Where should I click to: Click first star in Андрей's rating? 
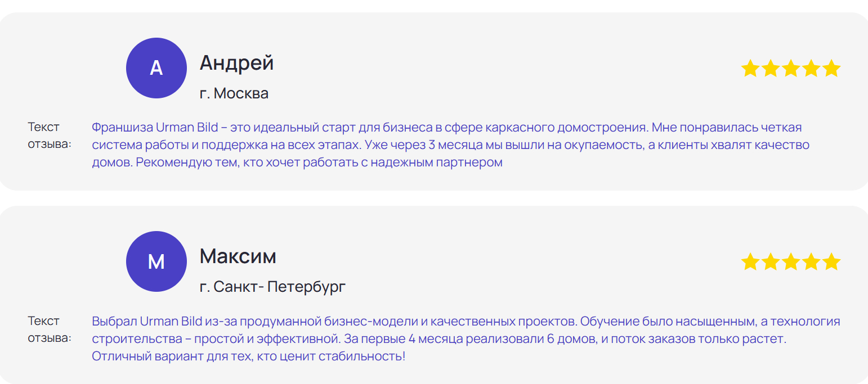click(x=750, y=69)
